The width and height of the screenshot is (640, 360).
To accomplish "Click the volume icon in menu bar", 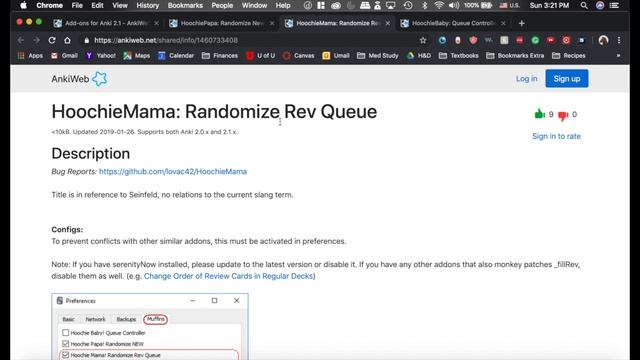I will 453,5.
